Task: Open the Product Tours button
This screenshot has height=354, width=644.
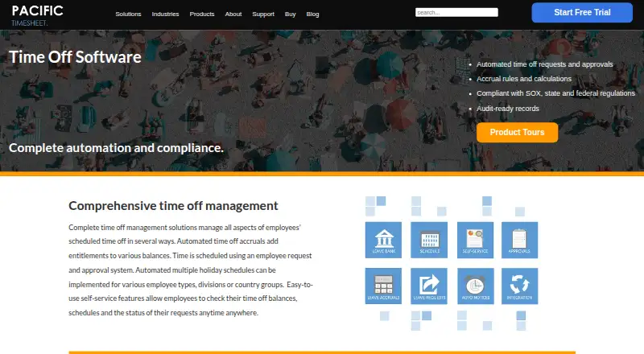Action: pyautogui.click(x=517, y=132)
